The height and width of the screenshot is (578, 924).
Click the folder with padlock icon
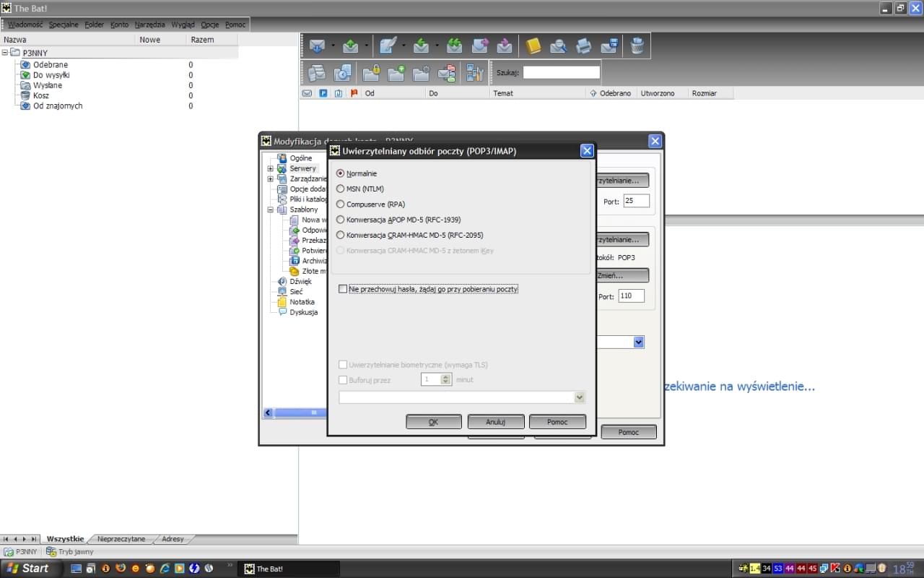(371, 72)
